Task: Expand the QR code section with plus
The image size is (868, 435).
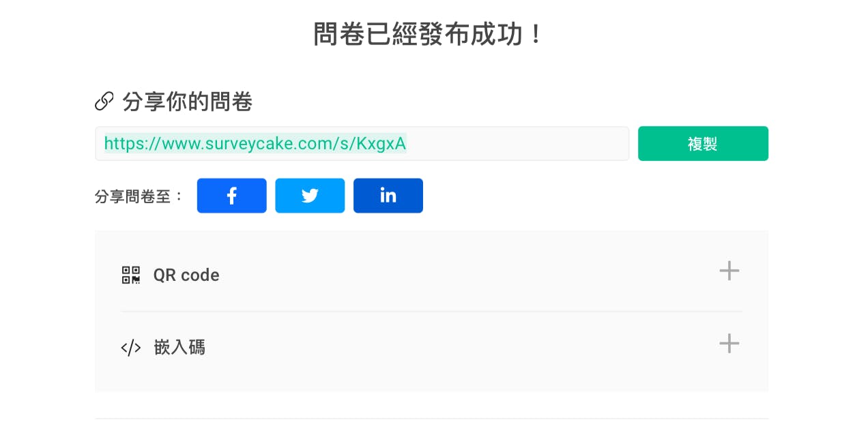Action: [x=729, y=271]
